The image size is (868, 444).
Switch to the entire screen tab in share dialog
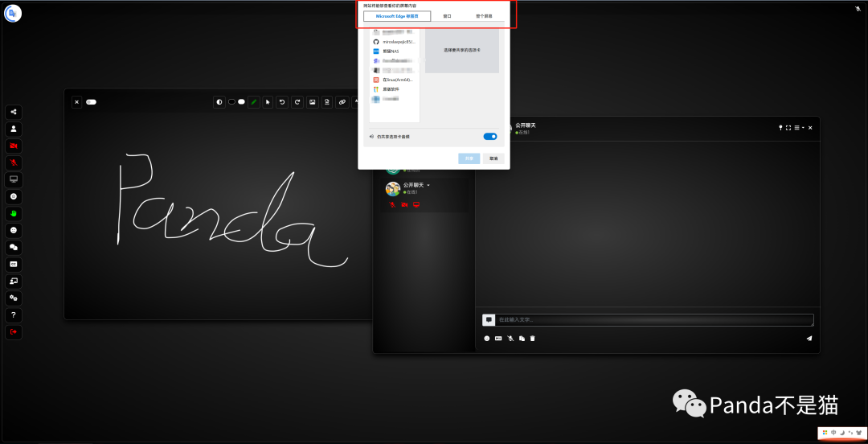[484, 16]
